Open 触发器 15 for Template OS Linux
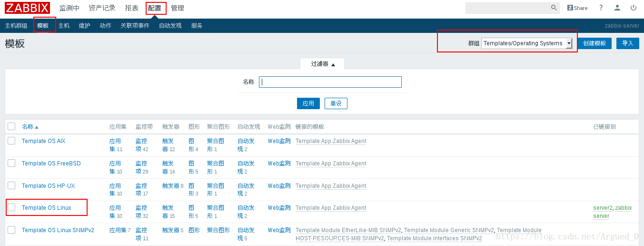The width and height of the screenshot is (644, 246). [x=169, y=212]
